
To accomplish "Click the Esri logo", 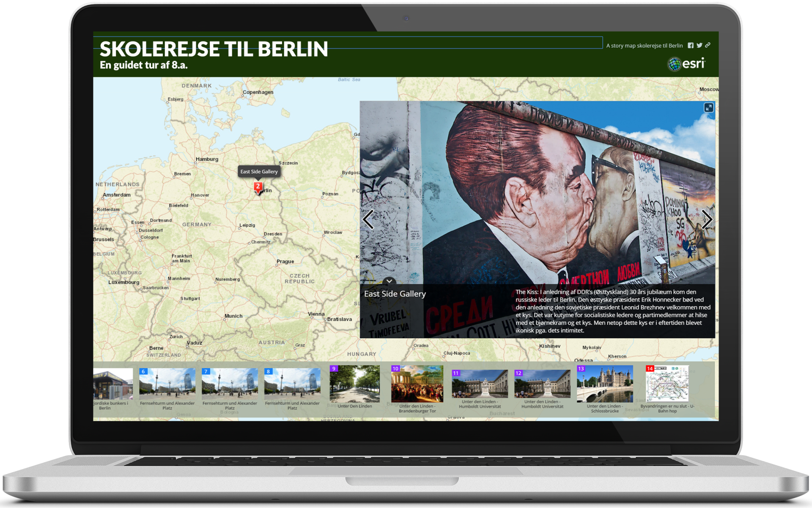I will (x=686, y=64).
